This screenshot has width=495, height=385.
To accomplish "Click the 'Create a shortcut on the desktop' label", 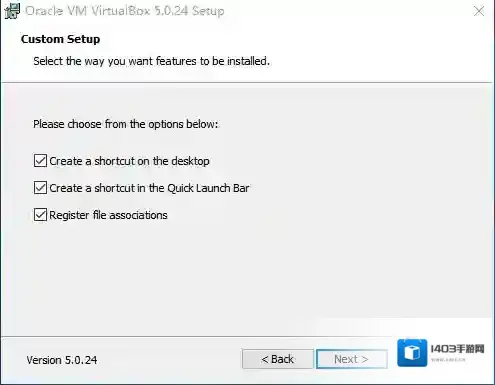I will 129,161.
